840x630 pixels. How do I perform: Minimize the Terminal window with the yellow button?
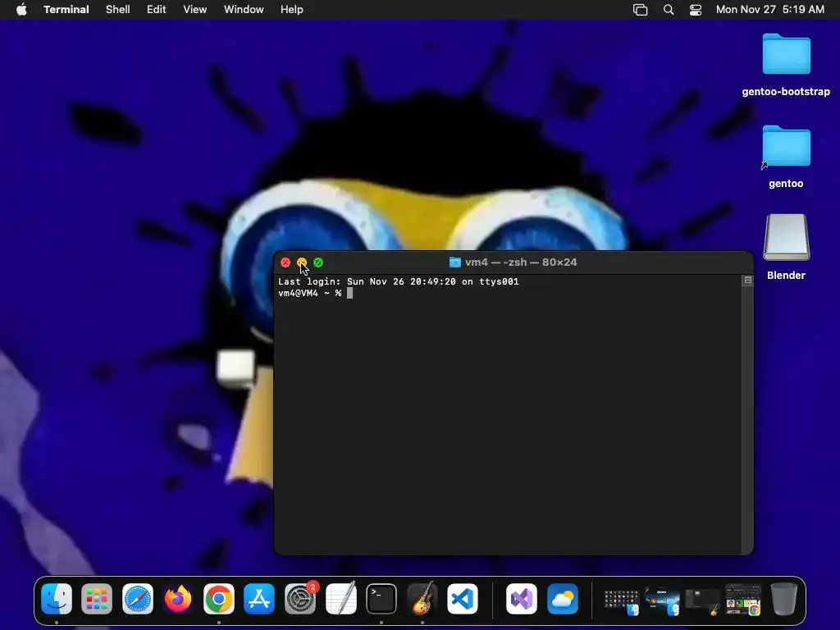tap(302, 262)
